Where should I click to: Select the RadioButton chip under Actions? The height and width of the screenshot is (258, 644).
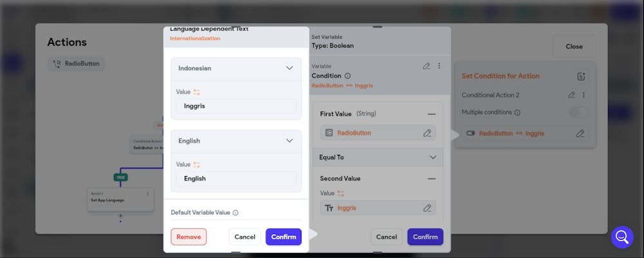coord(76,64)
